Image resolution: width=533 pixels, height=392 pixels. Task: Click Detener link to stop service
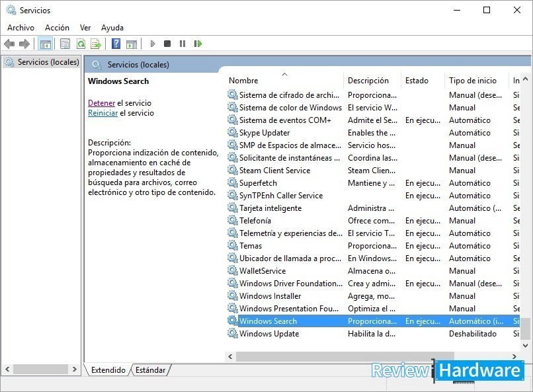pyautogui.click(x=101, y=103)
